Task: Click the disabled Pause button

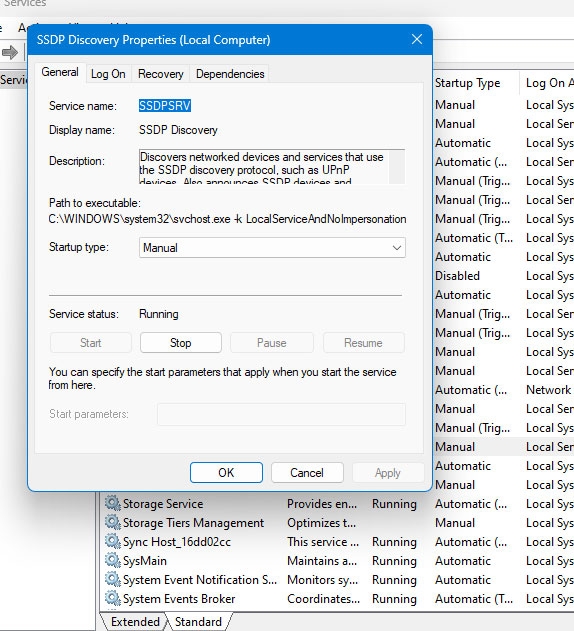Action: pyautogui.click(x=272, y=343)
